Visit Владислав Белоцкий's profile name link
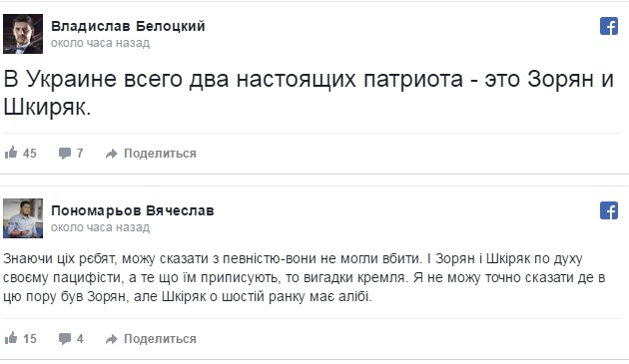This screenshot has height=364, width=629. (x=128, y=26)
